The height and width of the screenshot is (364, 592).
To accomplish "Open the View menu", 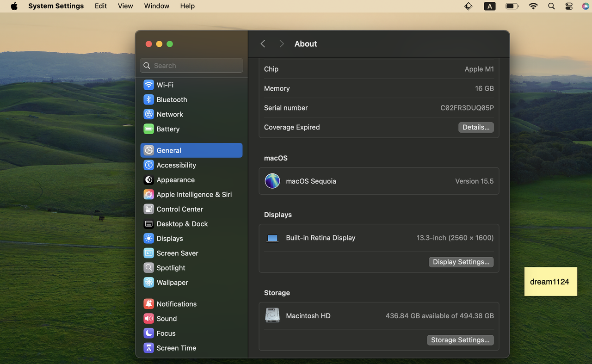I will pos(125,6).
